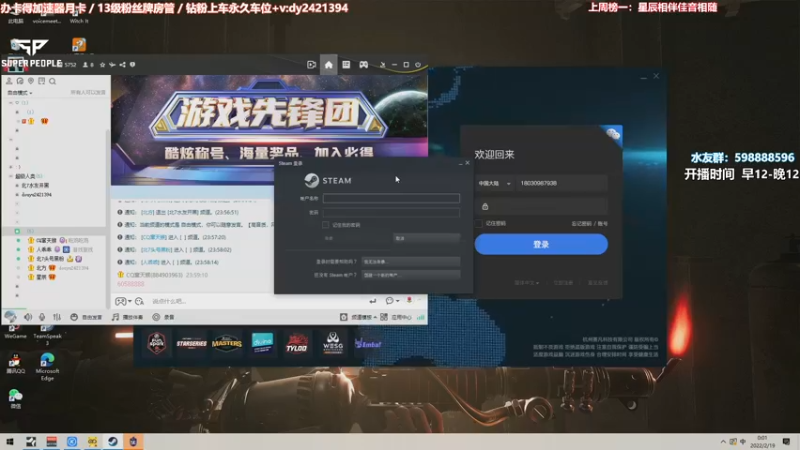Click the 游戏先锋团 banner image
Screen dimensions: 800x450
click(269, 116)
